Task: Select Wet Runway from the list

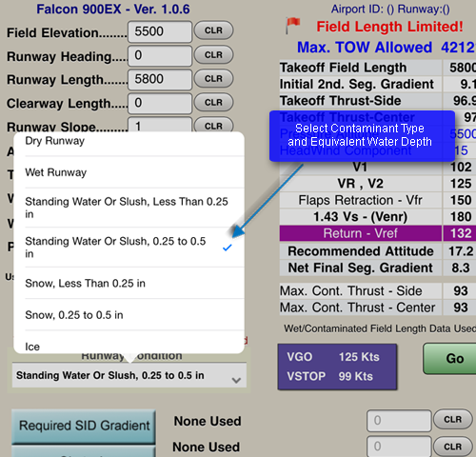Action: click(129, 172)
